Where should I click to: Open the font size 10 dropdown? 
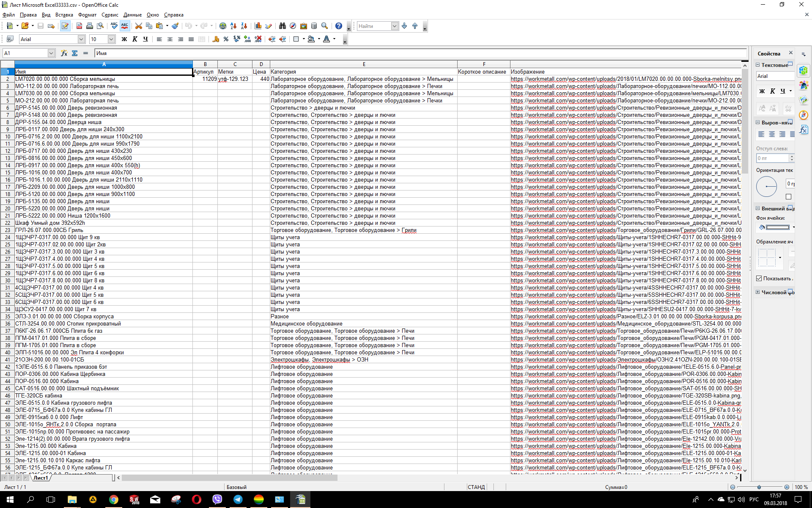click(111, 39)
